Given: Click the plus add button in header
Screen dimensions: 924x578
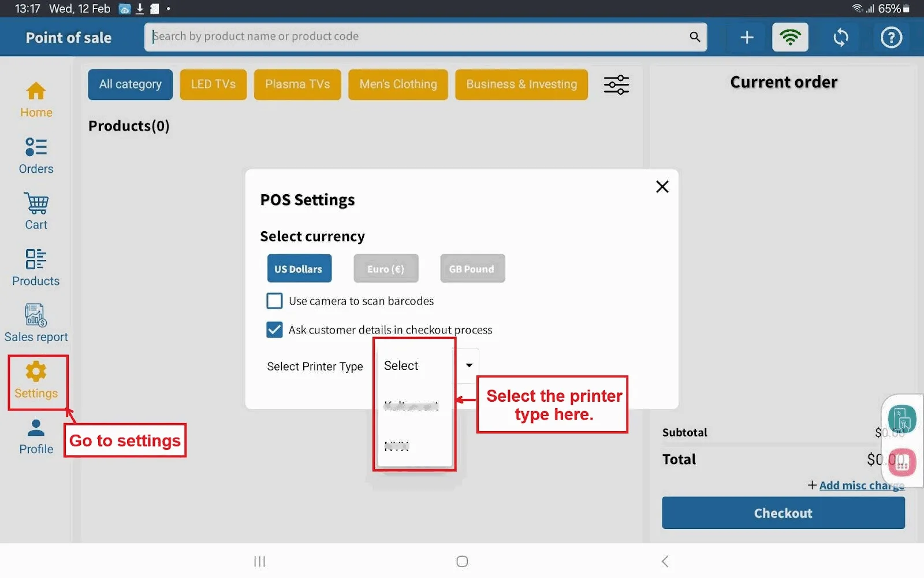Looking at the screenshot, I should [747, 38].
